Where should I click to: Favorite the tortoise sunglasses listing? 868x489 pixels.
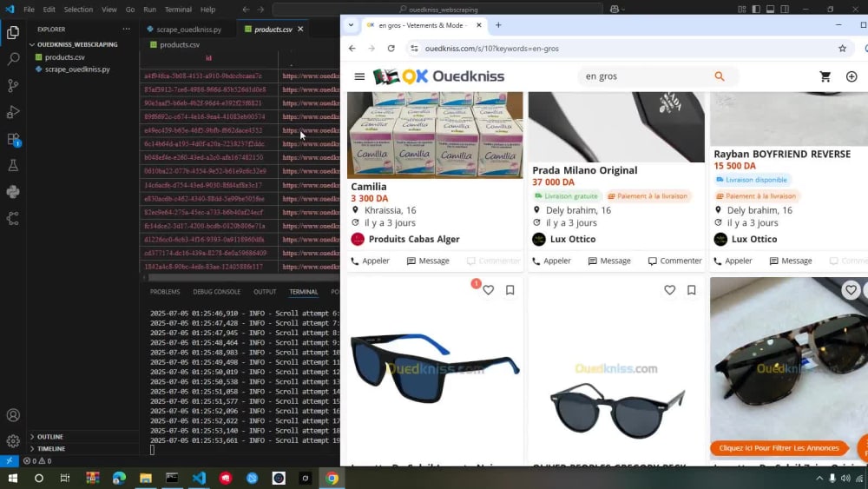pyautogui.click(x=851, y=289)
